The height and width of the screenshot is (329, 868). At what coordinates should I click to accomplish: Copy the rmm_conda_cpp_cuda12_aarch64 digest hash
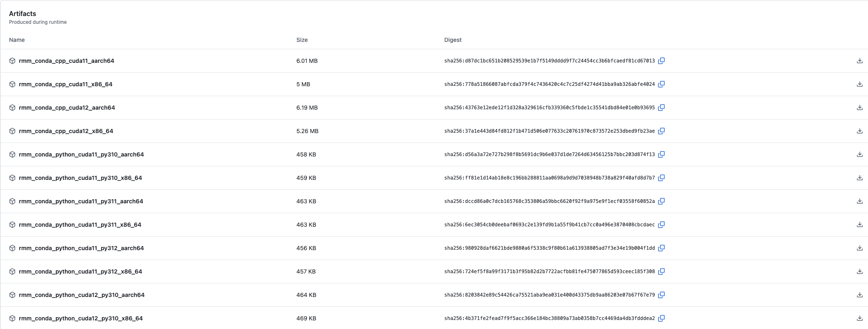click(661, 108)
